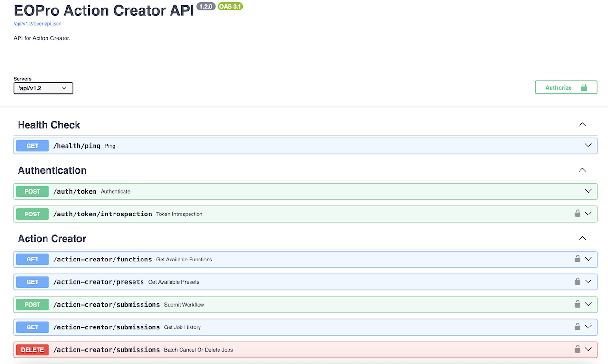The width and height of the screenshot is (608, 364).
Task: Click GET badge for Get Job History
Action: (32, 327)
